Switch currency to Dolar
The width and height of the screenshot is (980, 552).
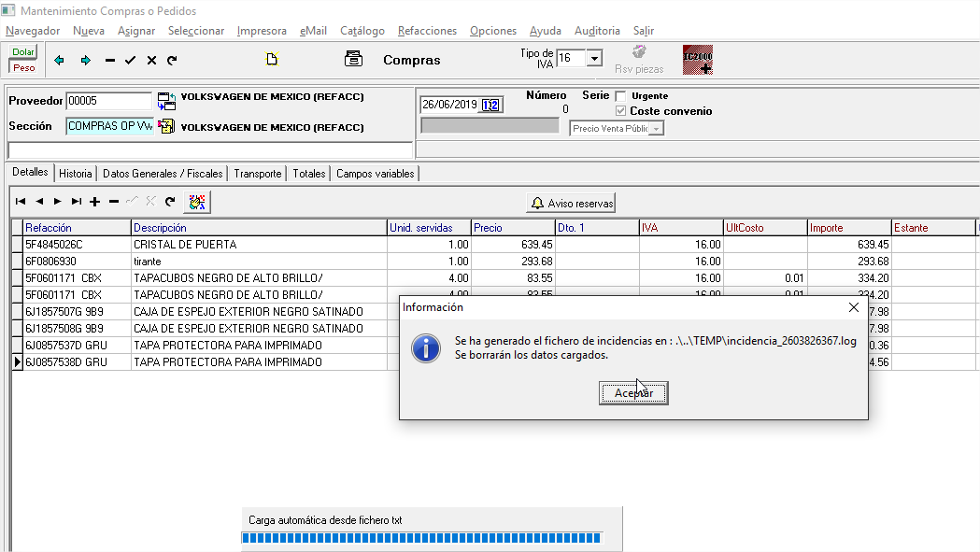coord(23,52)
